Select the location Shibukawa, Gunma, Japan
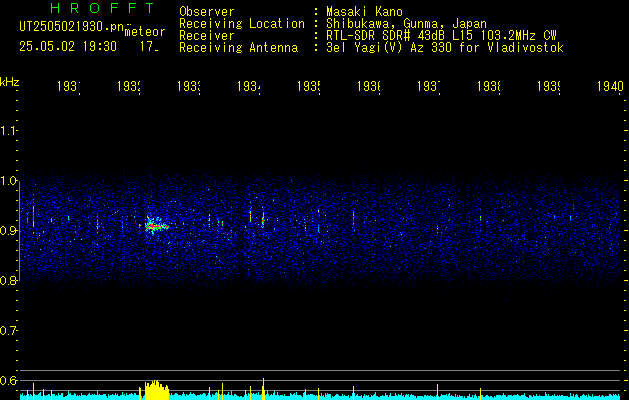This screenshot has width=629, height=400. coord(406,24)
